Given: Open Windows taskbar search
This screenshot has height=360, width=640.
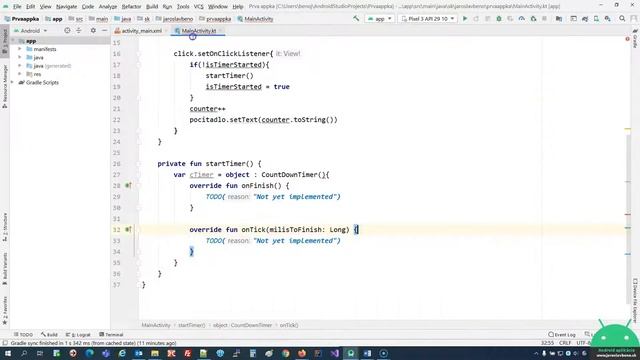Looking at the screenshot, I should (24, 353).
